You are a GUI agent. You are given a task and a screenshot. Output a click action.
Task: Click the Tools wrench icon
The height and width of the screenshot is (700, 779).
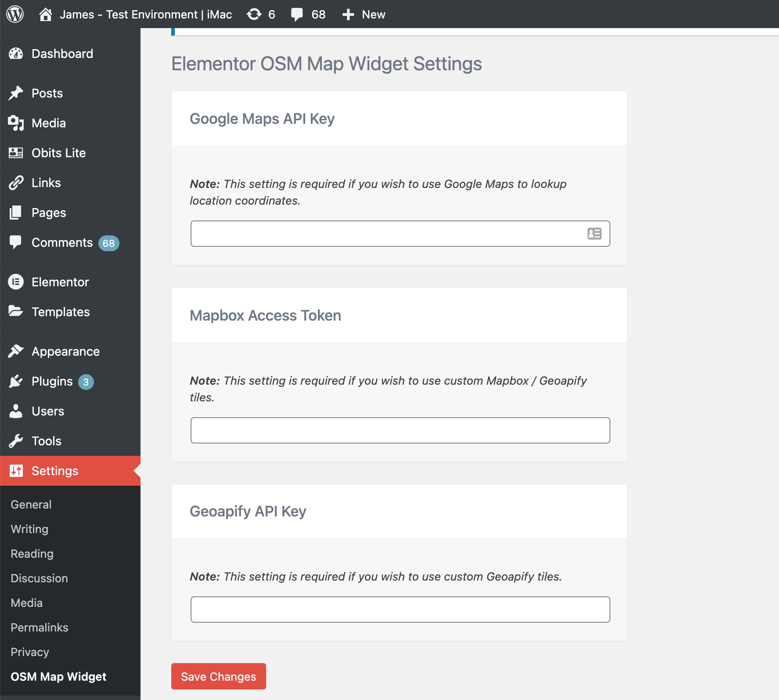point(16,441)
